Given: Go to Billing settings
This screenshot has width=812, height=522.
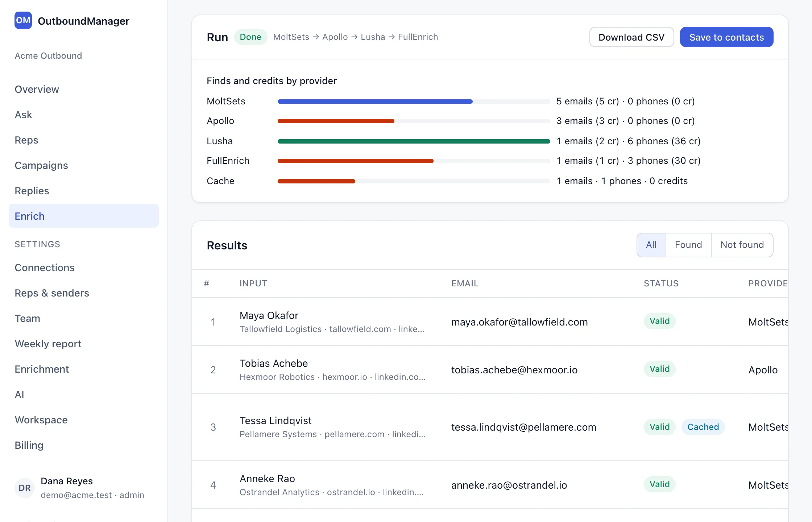Looking at the screenshot, I should pos(84,445).
